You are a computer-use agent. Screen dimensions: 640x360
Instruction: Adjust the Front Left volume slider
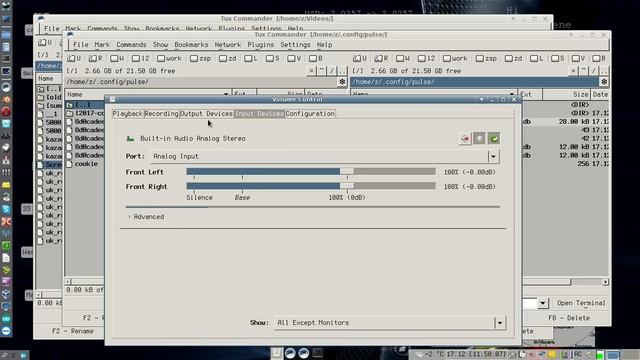311,172
